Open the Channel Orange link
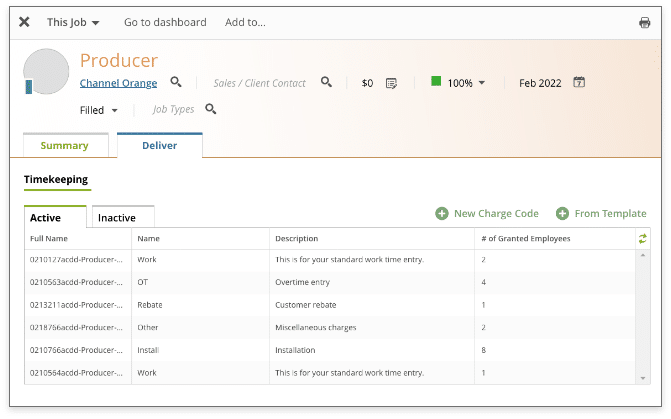 coord(119,83)
